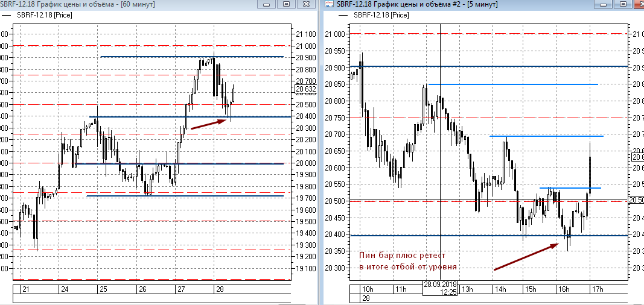Click the SBRF-12.18 [Price] legend in the 60-minute chart
The image size is (644, 305).
pos(43,14)
